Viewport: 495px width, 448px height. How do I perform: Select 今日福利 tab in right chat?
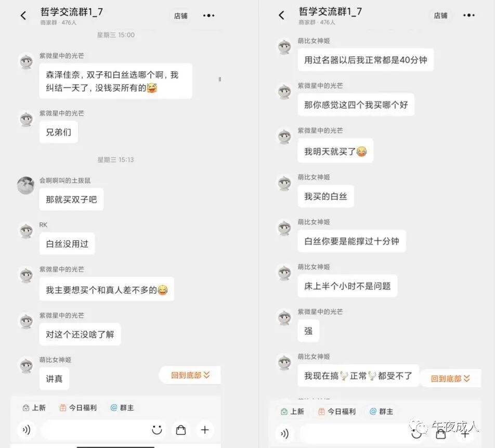coord(337,412)
